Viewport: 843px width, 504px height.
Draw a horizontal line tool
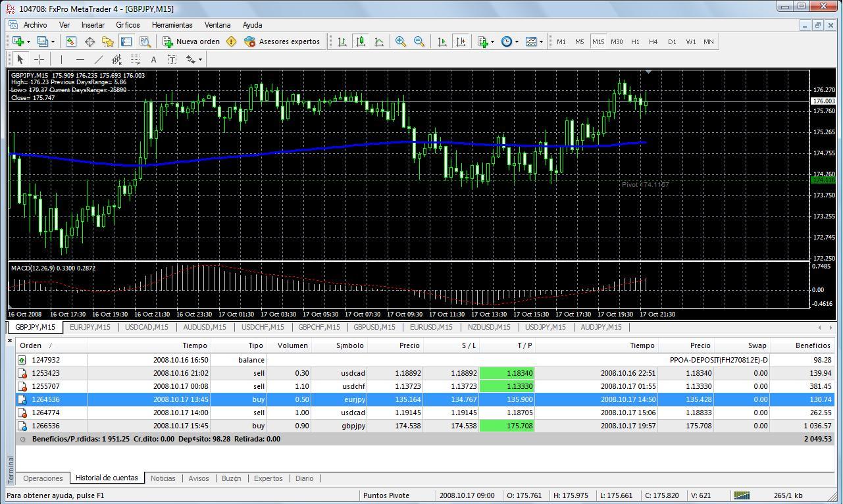click(80, 59)
